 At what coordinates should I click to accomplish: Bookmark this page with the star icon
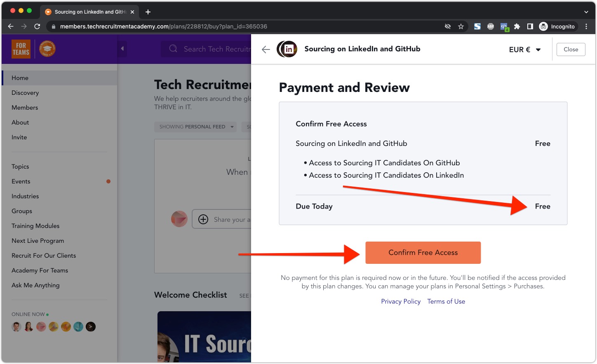click(x=461, y=26)
